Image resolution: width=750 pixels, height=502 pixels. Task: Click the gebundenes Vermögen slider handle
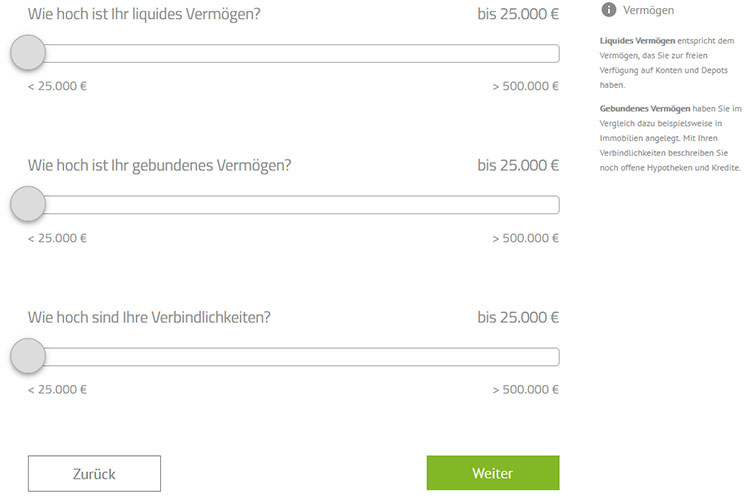point(28,204)
